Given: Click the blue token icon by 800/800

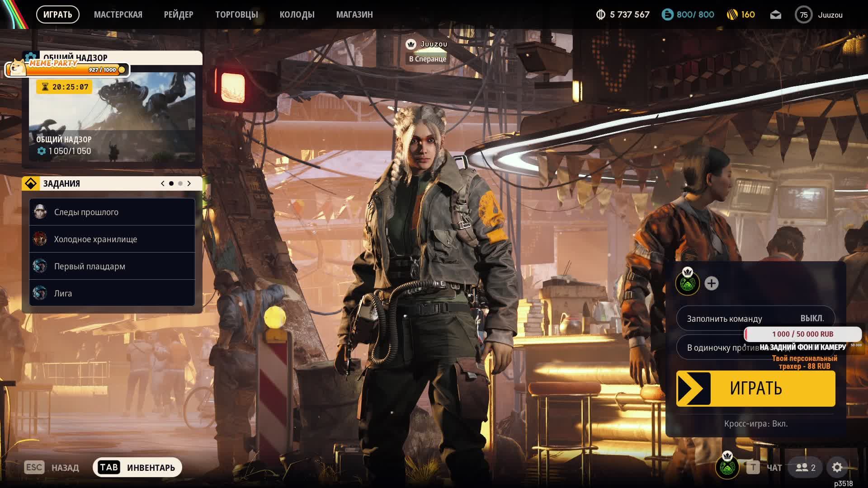Looking at the screenshot, I should (x=667, y=15).
